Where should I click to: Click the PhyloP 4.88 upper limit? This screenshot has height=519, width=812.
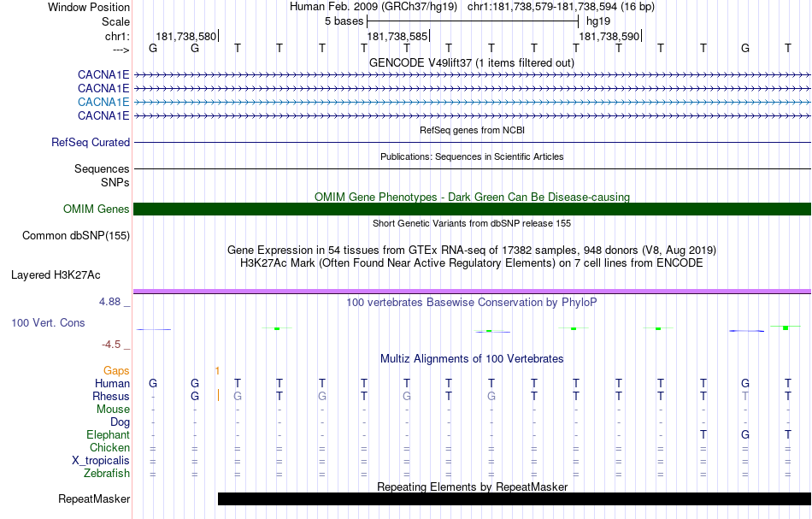115,302
